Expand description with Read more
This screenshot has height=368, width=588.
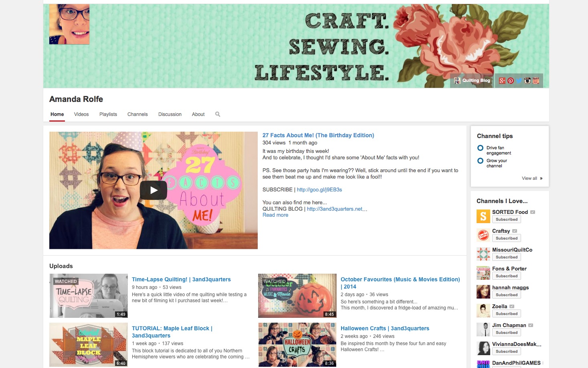[275, 215]
